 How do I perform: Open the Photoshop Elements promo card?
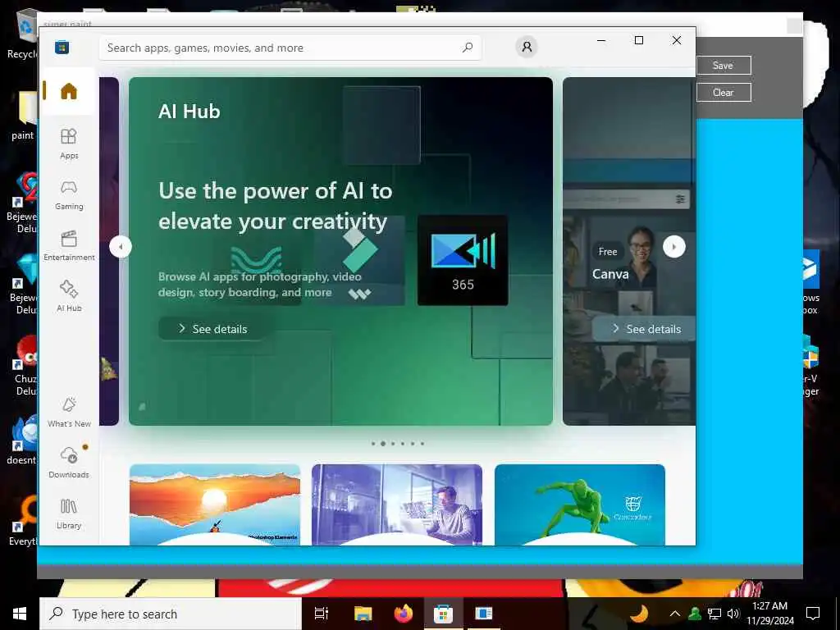215,504
